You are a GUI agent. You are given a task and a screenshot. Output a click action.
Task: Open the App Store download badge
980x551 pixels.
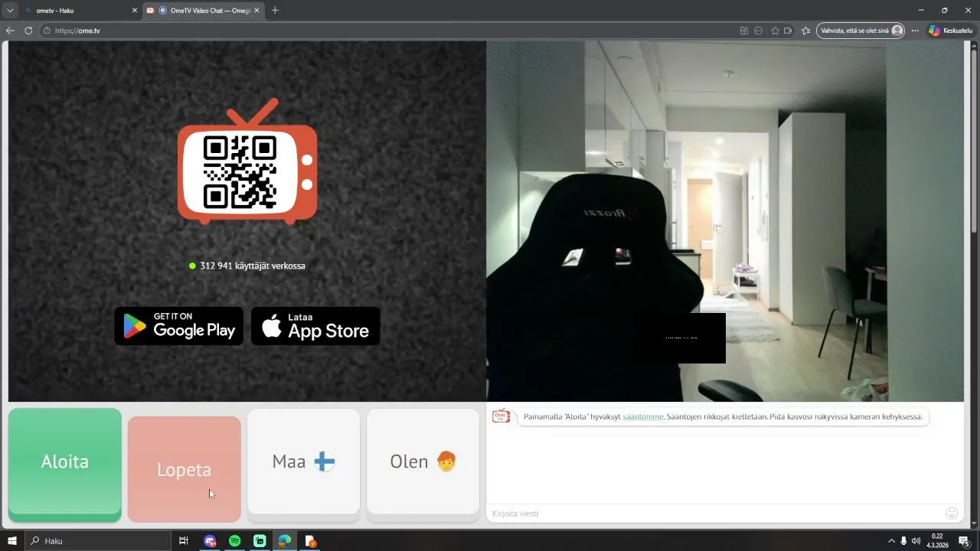(x=315, y=326)
